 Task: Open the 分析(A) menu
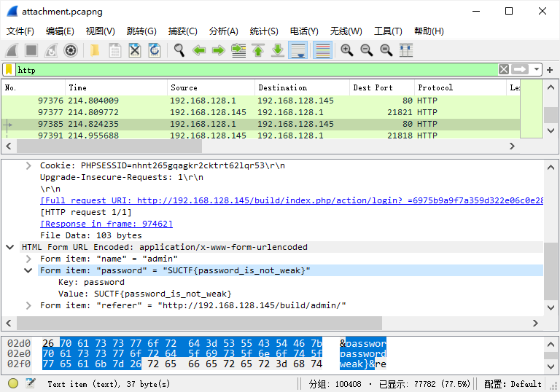[x=223, y=31]
